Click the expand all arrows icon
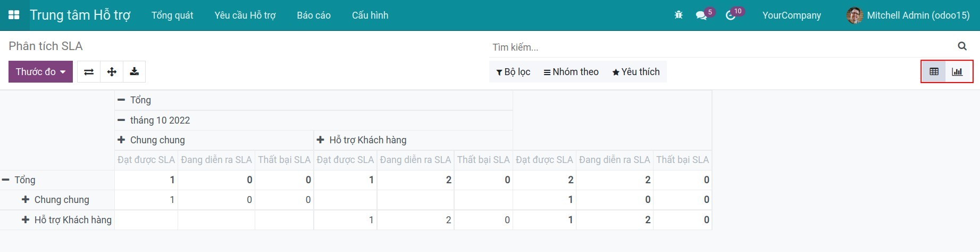980x252 pixels. 112,72
